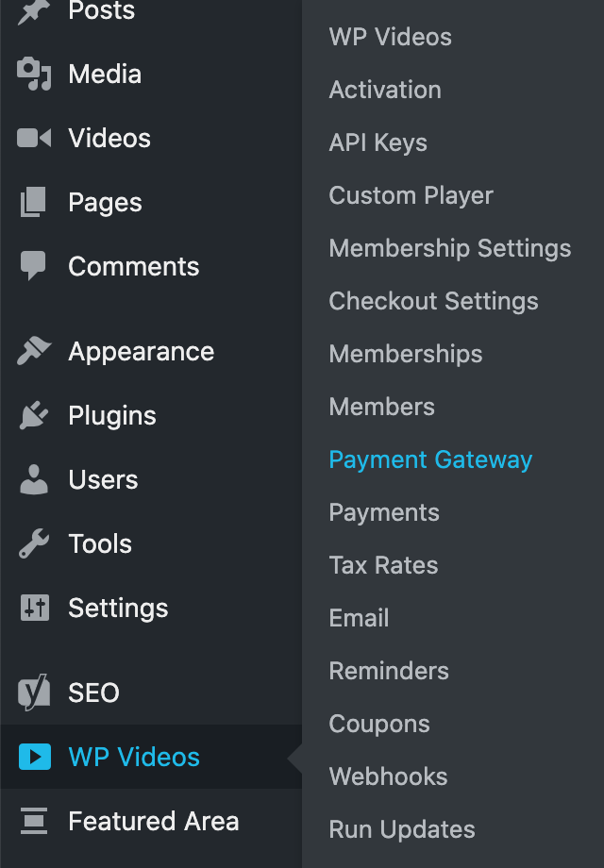Click the WP Videos play icon
This screenshot has height=868, width=604.
[x=35, y=756]
